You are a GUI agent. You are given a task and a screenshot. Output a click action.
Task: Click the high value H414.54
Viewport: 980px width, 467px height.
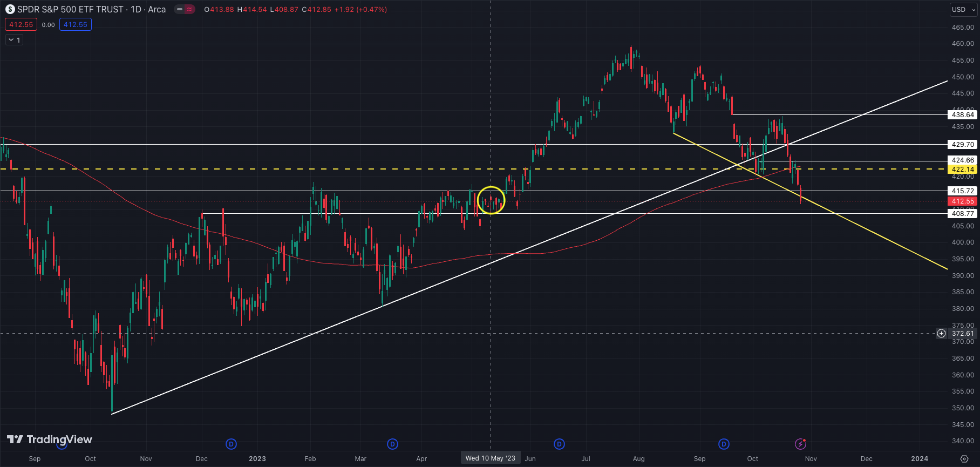click(x=252, y=10)
